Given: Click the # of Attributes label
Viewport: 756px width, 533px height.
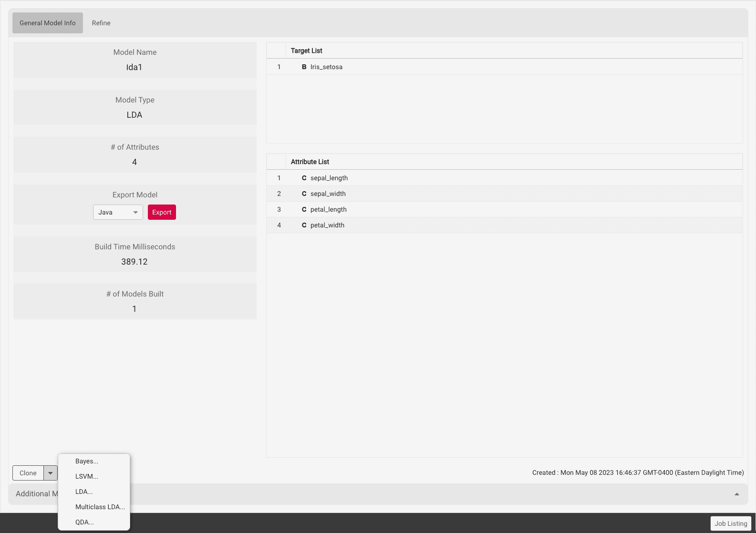Looking at the screenshot, I should [x=135, y=147].
